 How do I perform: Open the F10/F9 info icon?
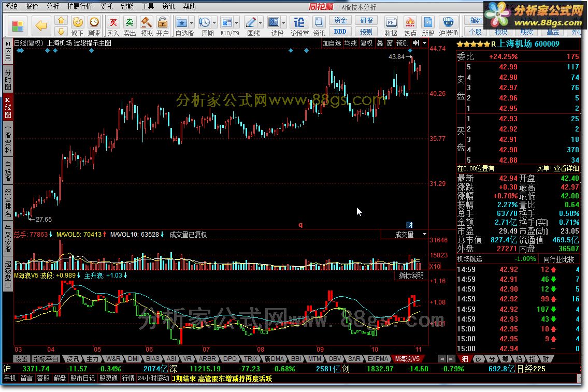coord(227,22)
